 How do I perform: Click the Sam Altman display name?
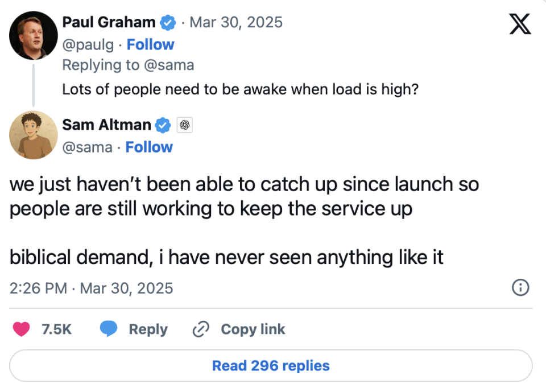(106, 125)
